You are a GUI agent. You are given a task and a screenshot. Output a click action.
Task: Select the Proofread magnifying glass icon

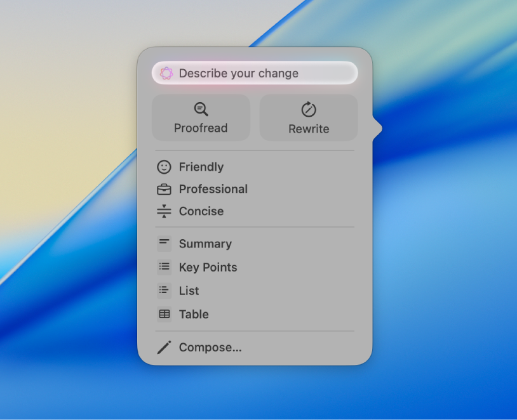click(x=201, y=108)
